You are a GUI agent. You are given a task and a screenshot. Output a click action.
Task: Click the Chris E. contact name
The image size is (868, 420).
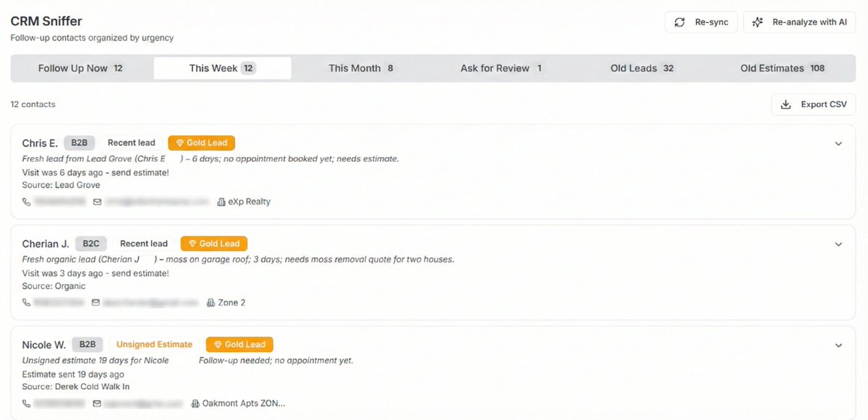click(x=40, y=143)
